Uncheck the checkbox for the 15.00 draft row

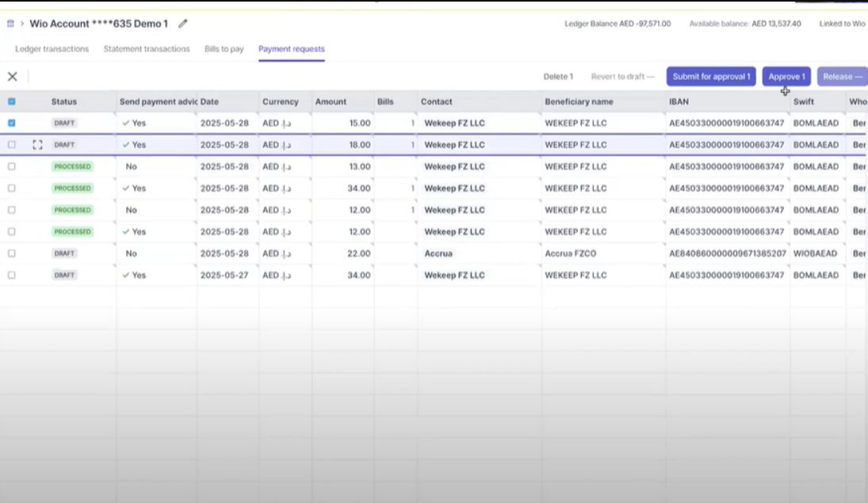pyautogui.click(x=12, y=123)
